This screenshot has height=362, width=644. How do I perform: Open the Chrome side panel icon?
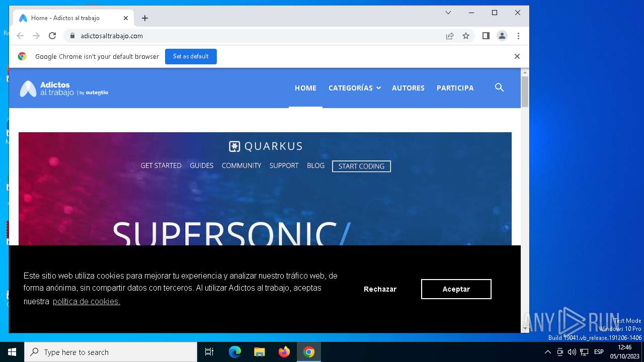pos(486,36)
